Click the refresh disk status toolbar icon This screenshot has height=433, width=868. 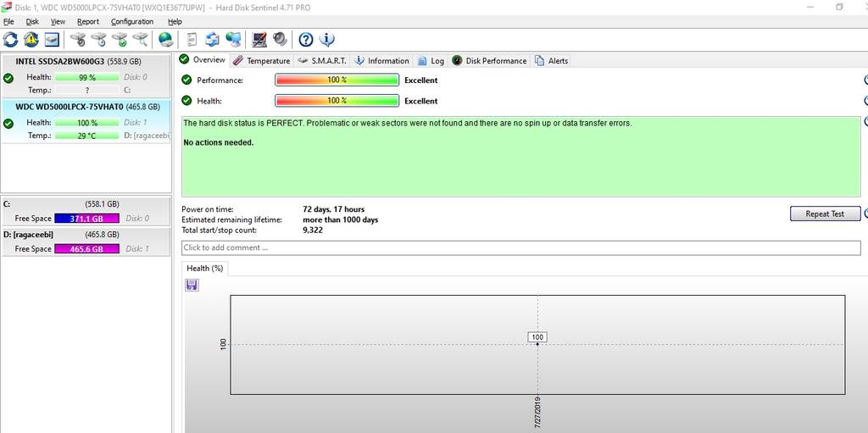pos(10,39)
